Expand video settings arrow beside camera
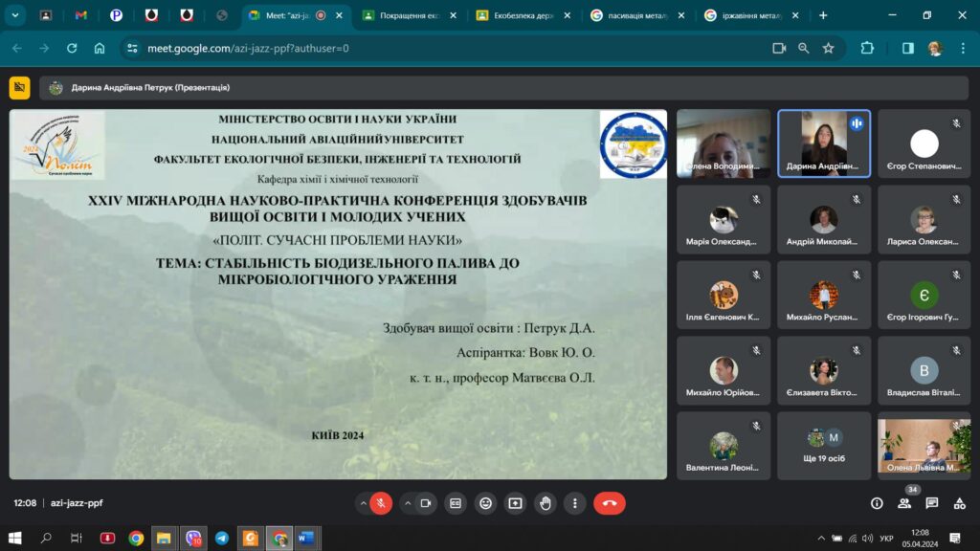 [x=408, y=503]
